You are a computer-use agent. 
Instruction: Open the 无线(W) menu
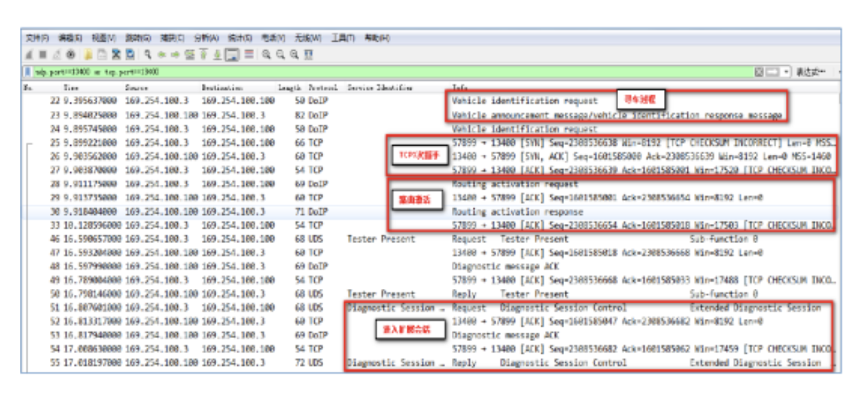point(308,38)
